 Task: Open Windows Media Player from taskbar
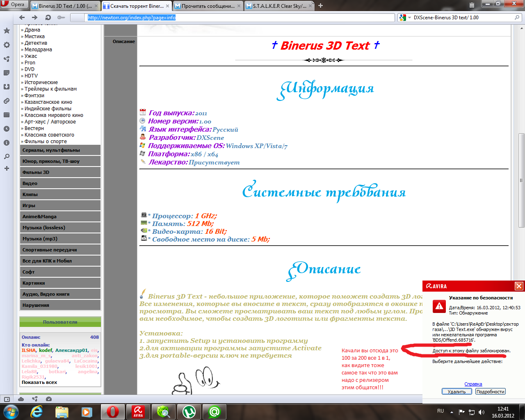(x=87, y=411)
